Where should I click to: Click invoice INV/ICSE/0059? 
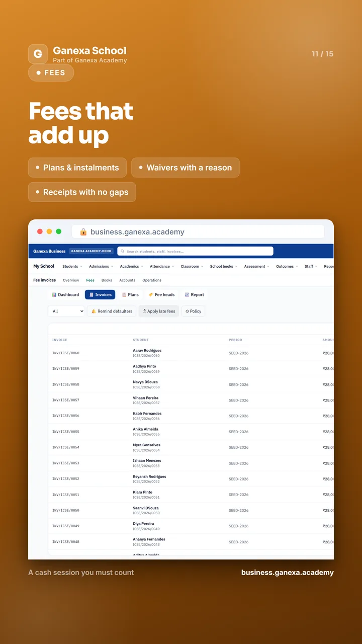(x=66, y=369)
